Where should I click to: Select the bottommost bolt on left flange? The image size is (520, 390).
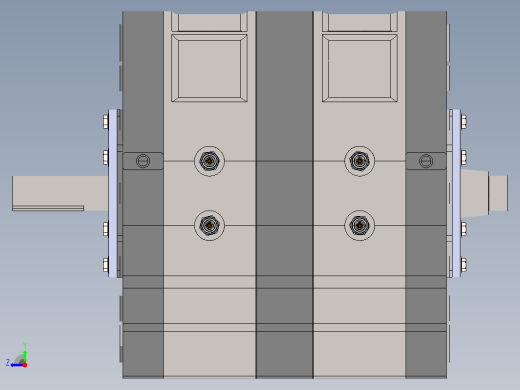click(106, 265)
